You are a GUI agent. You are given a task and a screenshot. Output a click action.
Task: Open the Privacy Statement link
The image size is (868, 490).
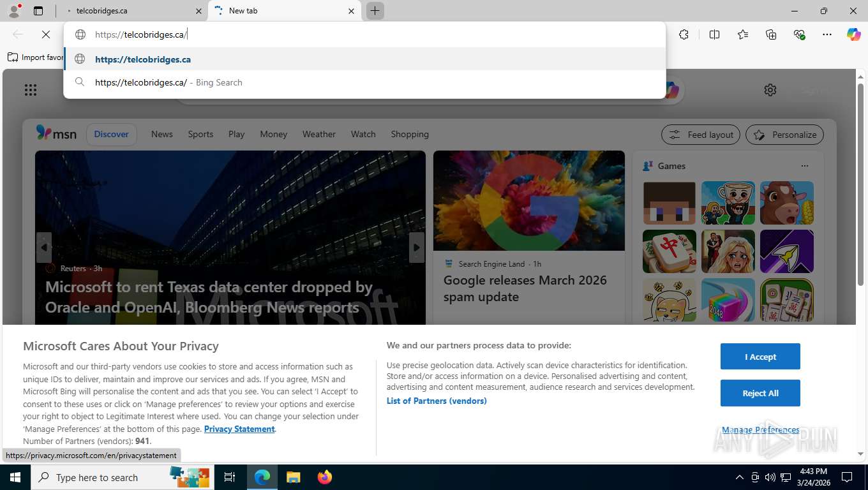(239, 429)
